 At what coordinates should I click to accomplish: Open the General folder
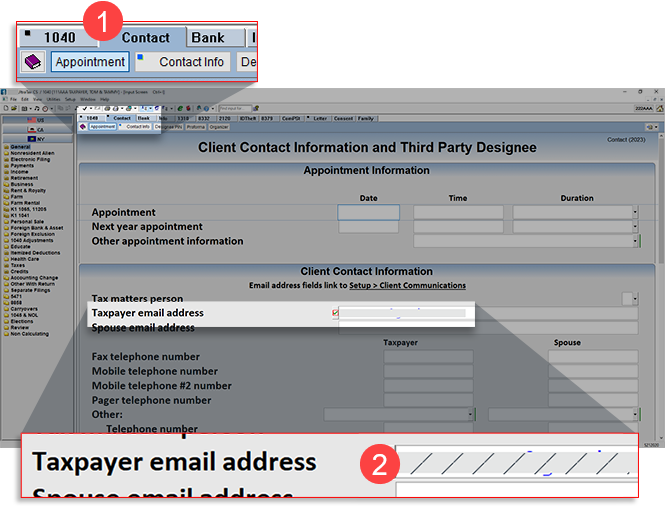(x=17, y=147)
